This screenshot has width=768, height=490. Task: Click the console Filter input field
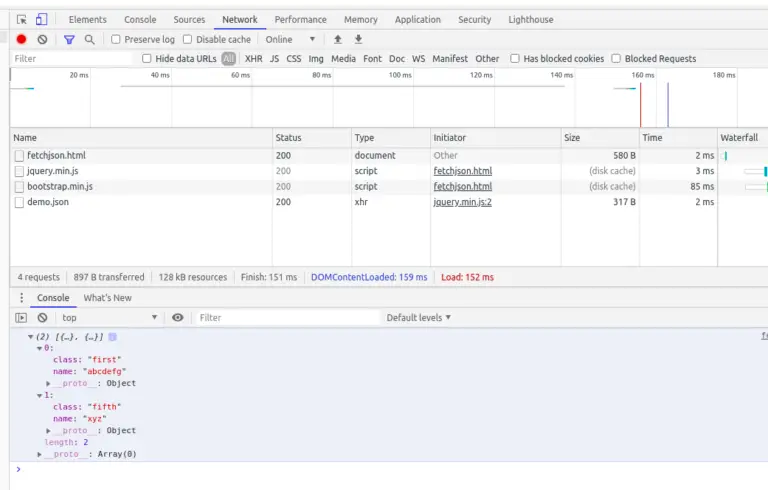285,317
